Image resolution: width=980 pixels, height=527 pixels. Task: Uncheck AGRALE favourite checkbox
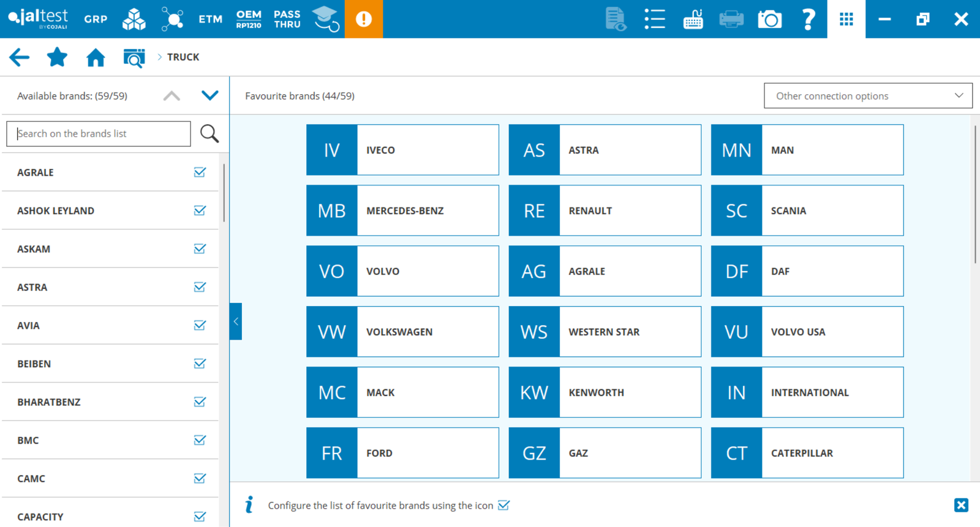click(x=200, y=172)
